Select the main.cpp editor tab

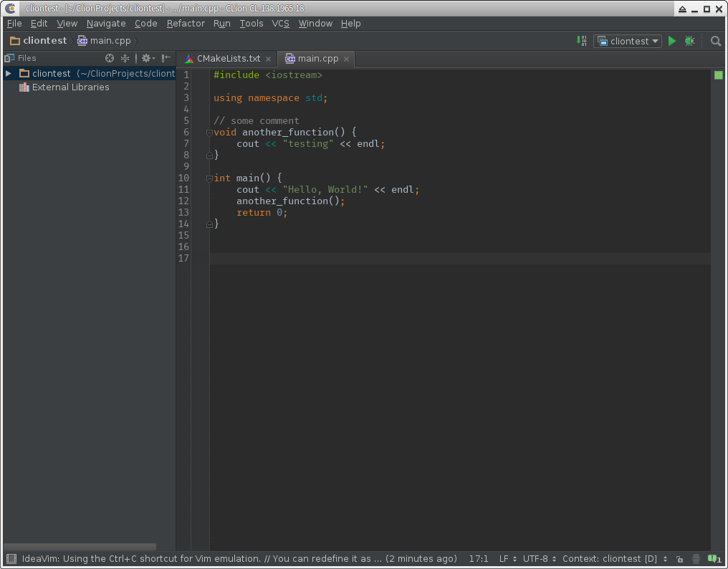point(316,59)
